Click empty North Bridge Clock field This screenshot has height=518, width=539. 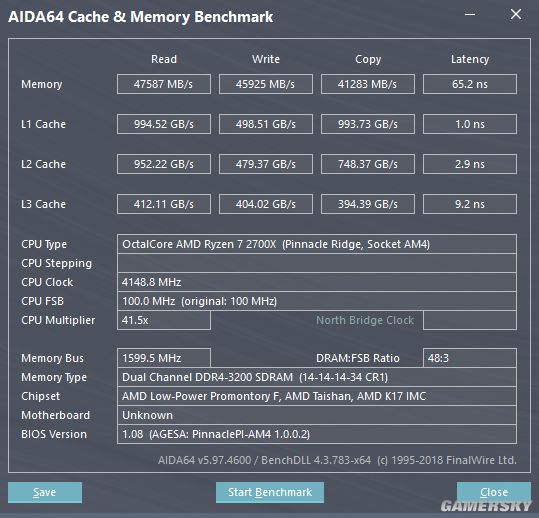(x=470, y=320)
